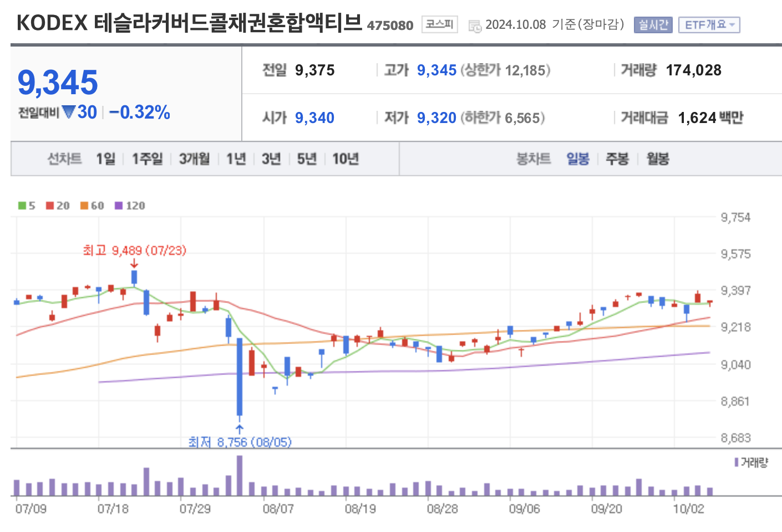Viewport: 782px width, 532px height.
Task: Click the 9,040 price axis label
Action: coord(735,365)
